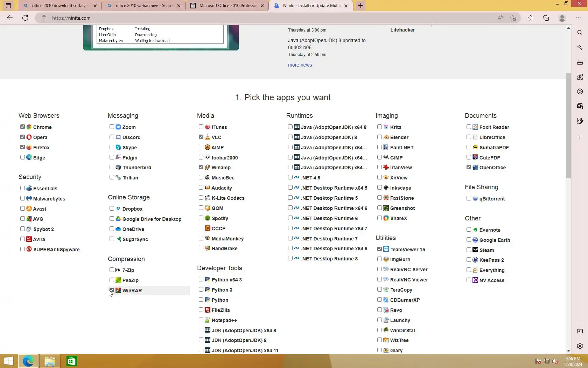
Task: Click the Google Drive for Desktop label
Action: coord(152,219)
